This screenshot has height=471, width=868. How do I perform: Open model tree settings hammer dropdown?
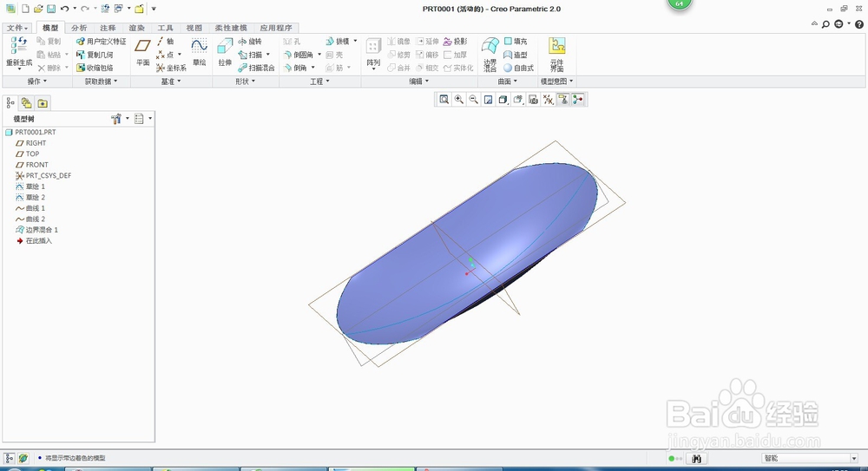[120, 119]
